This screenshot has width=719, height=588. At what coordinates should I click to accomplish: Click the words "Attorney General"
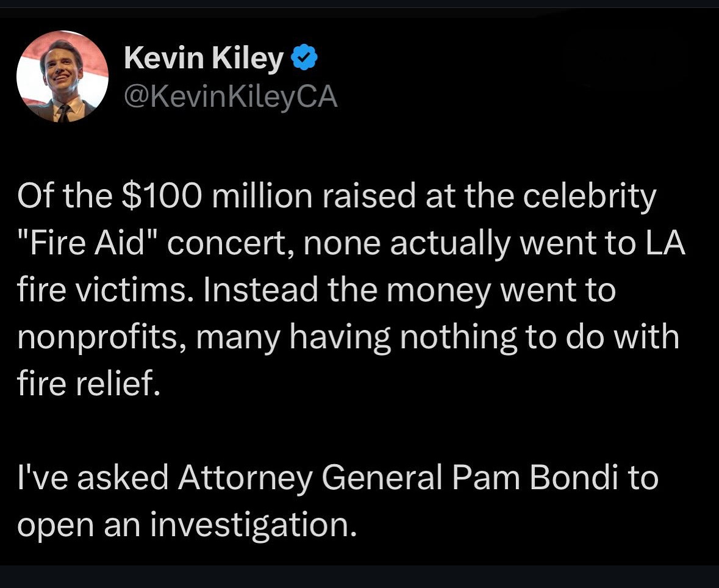[x=310, y=477]
